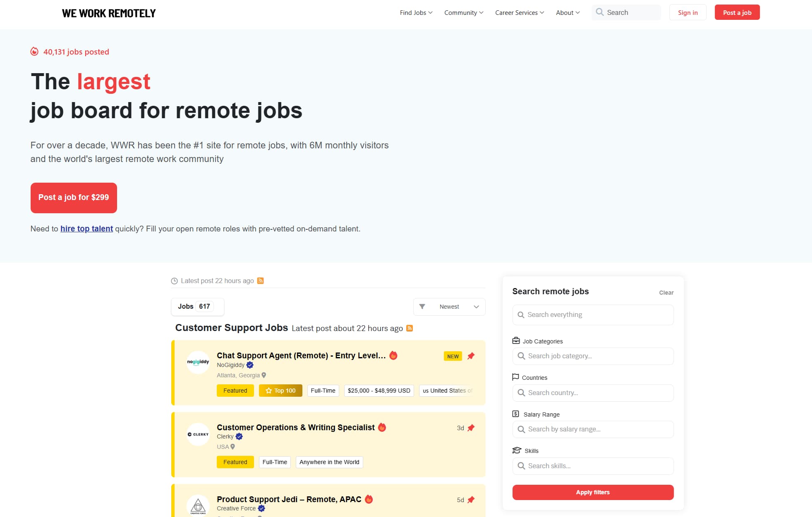Click NoGigiddy verified badge icon
Viewport: 812px width, 517px height.
pos(250,365)
